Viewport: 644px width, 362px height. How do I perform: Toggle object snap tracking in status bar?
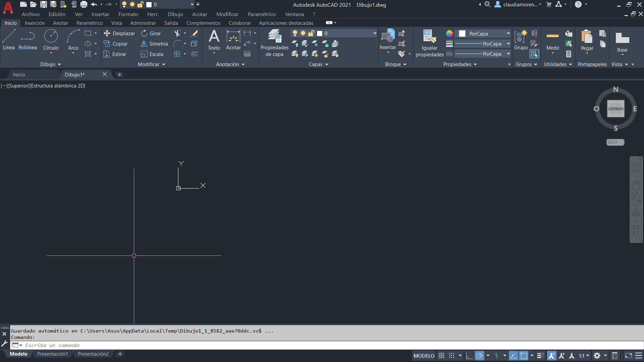[x=513, y=356]
